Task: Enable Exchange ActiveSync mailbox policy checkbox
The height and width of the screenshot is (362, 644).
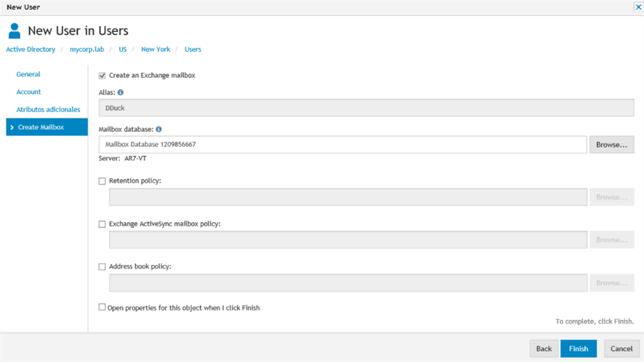Action: point(102,224)
